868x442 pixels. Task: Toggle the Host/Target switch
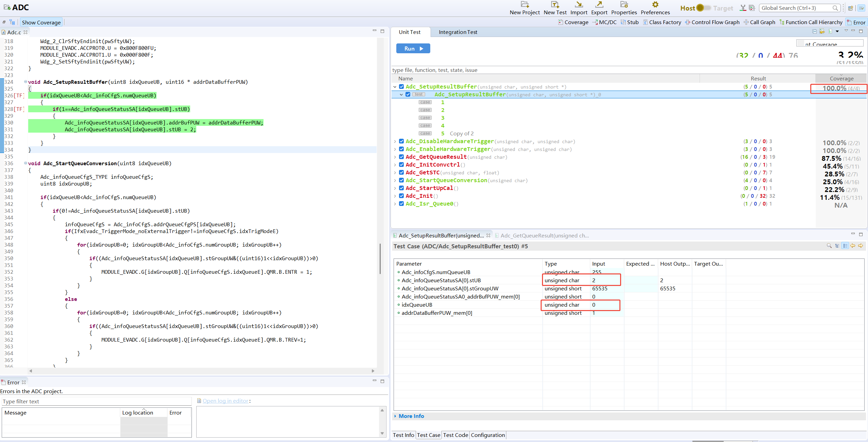pyautogui.click(x=703, y=8)
